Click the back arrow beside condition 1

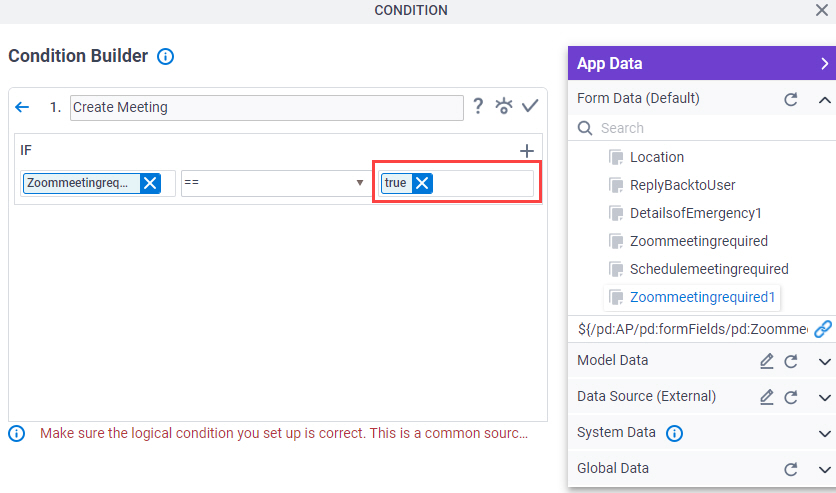[22, 107]
